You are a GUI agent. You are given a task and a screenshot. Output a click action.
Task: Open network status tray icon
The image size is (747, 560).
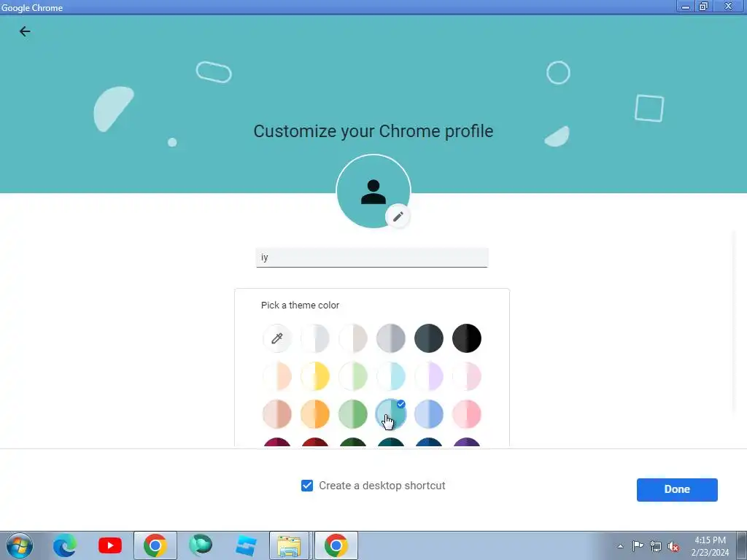point(656,546)
